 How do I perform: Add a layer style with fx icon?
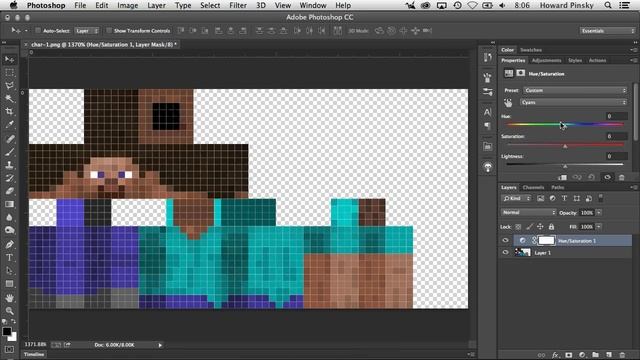point(555,355)
